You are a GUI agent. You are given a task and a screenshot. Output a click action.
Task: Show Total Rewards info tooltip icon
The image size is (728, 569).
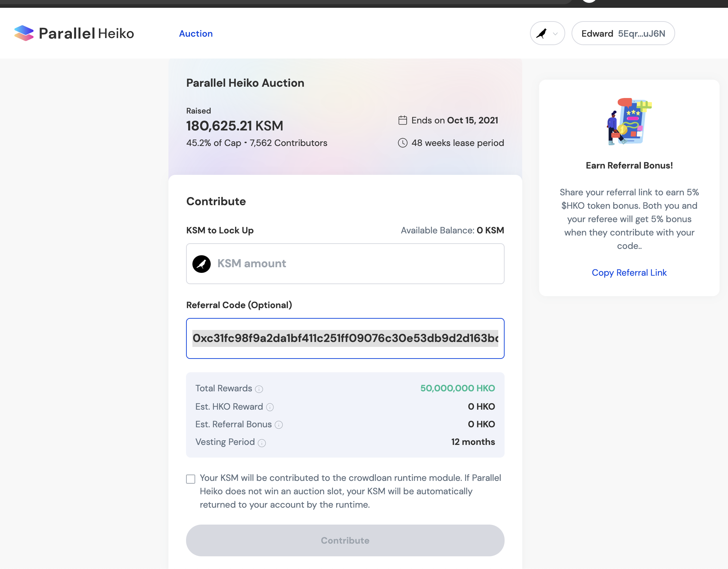(x=259, y=389)
